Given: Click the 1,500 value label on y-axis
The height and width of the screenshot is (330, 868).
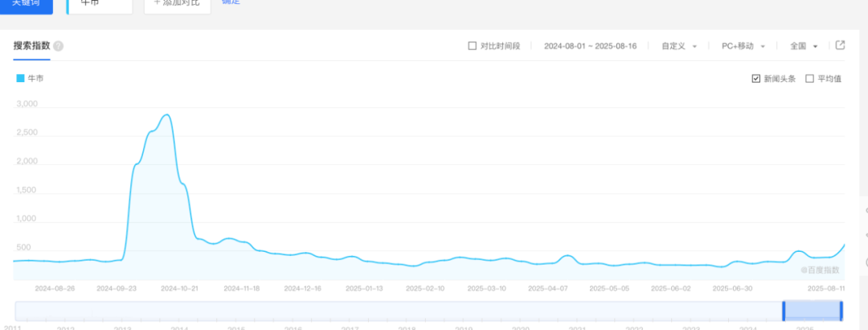Looking at the screenshot, I should click(x=27, y=190).
